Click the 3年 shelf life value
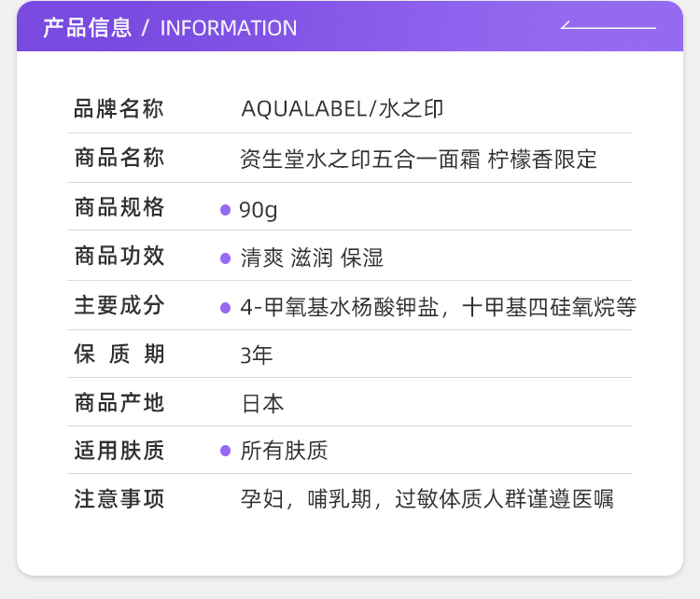 coord(257,355)
